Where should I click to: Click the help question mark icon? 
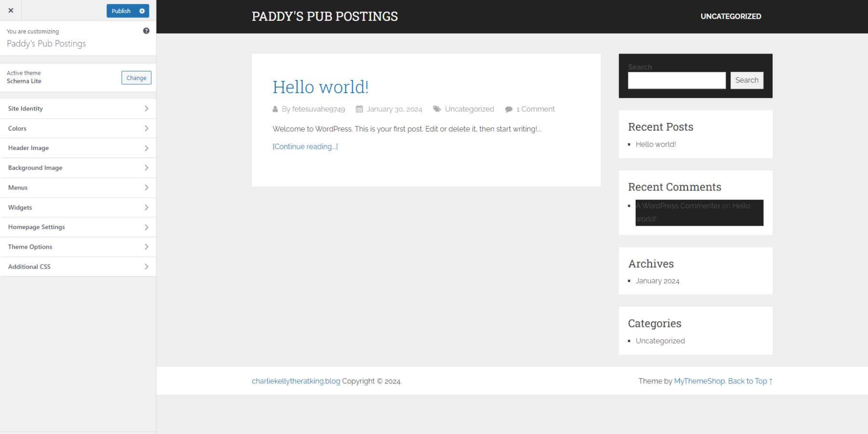tap(146, 30)
